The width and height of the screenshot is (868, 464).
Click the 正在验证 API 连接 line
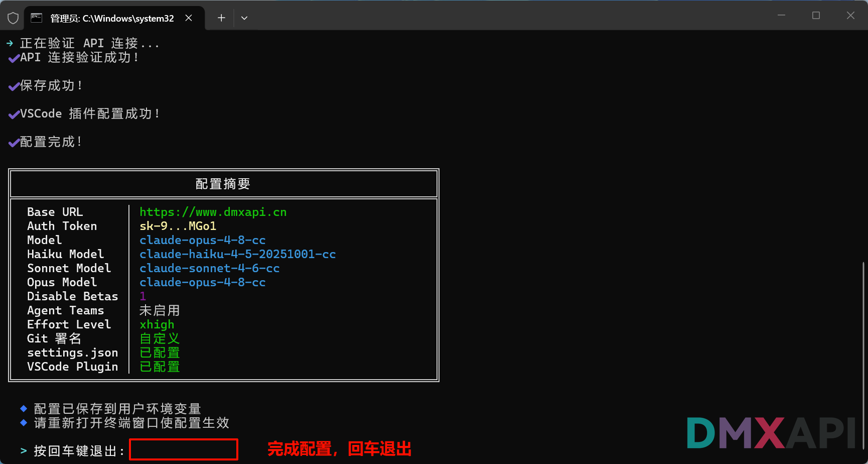(x=90, y=43)
